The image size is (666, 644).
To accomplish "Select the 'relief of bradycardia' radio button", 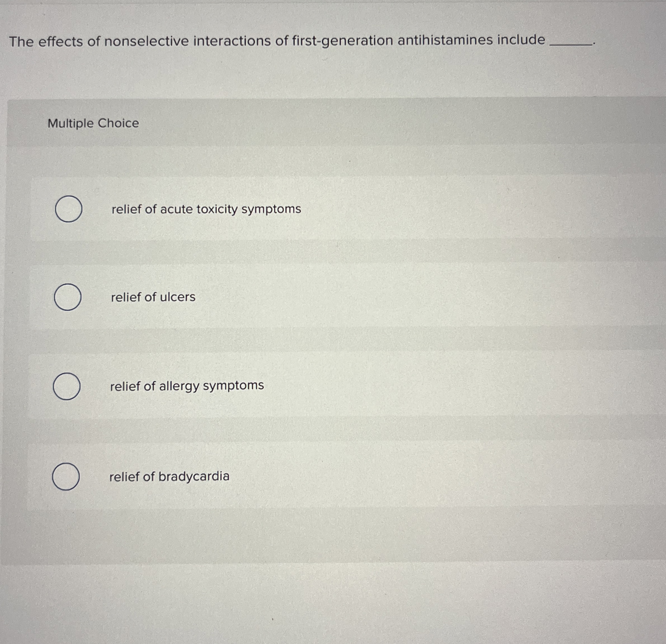I will coord(66,477).
